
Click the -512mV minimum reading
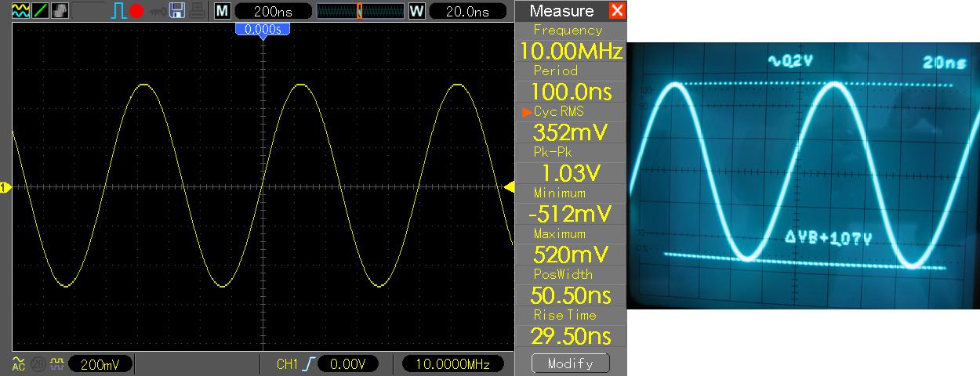(x=570, y=214)
